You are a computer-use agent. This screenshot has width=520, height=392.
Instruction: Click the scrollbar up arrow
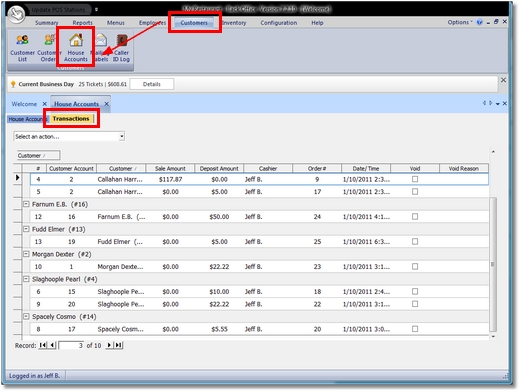point(493,152)
